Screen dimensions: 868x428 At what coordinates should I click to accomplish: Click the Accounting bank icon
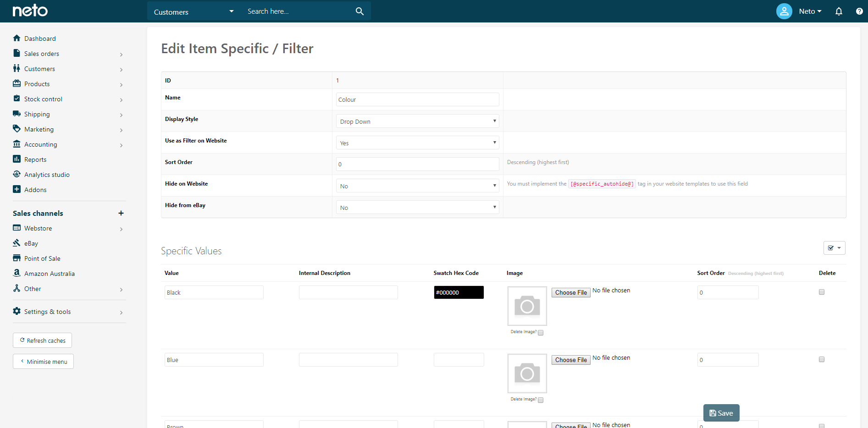coord(17,144)
